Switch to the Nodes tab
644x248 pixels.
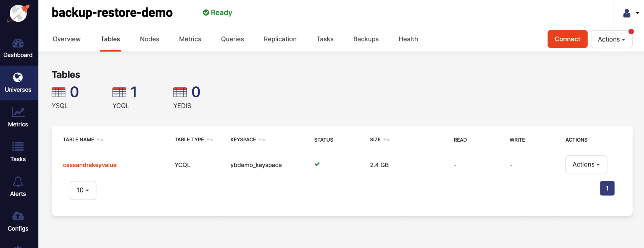click(149, 39)
